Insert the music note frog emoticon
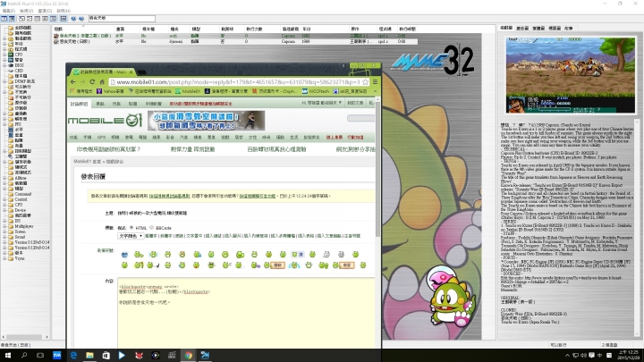 point(153,265)
